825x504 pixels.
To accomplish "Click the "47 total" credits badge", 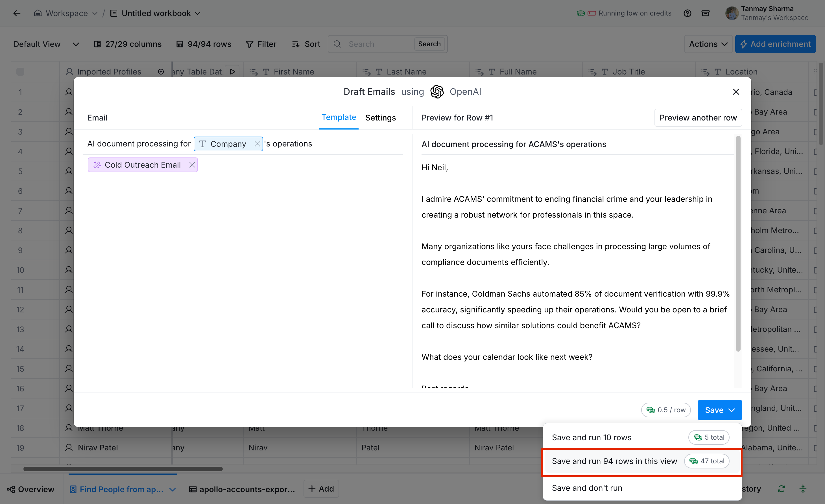I will tap(707, 461).
